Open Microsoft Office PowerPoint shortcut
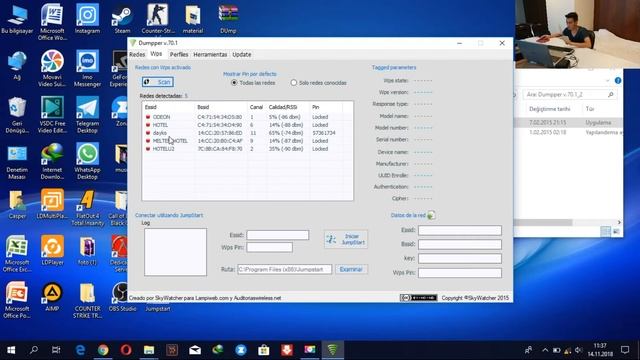 click(17, 300)
